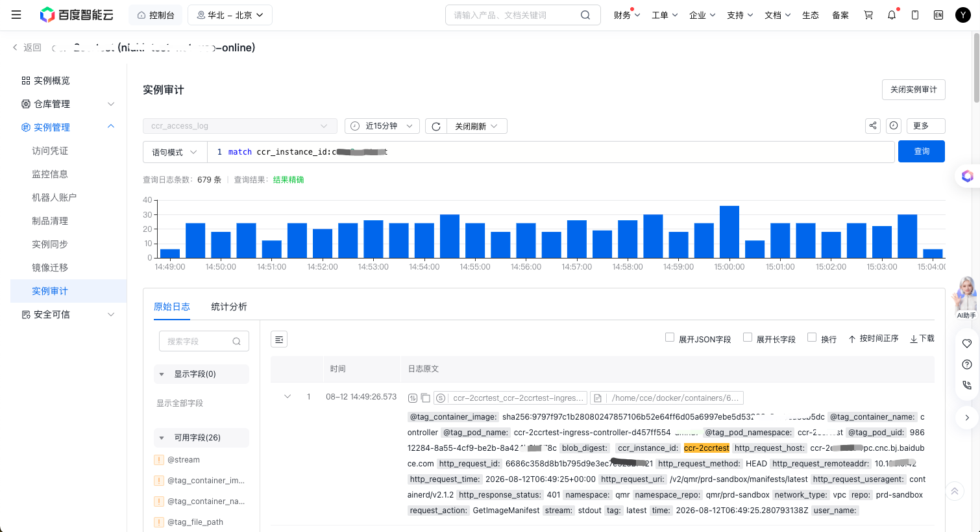
Task: Open the 工单 top menu
Action: [665, 15]
